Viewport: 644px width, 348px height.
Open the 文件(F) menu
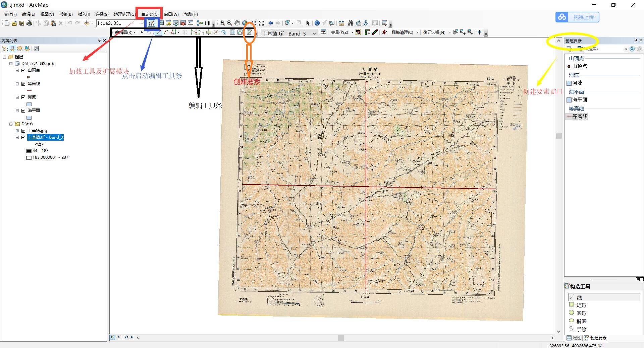10,14
